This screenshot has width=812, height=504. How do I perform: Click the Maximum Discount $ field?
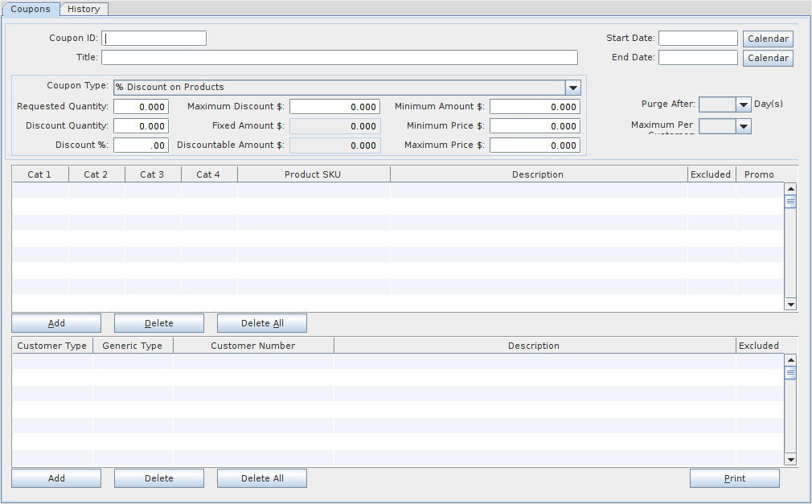[334, 107]
